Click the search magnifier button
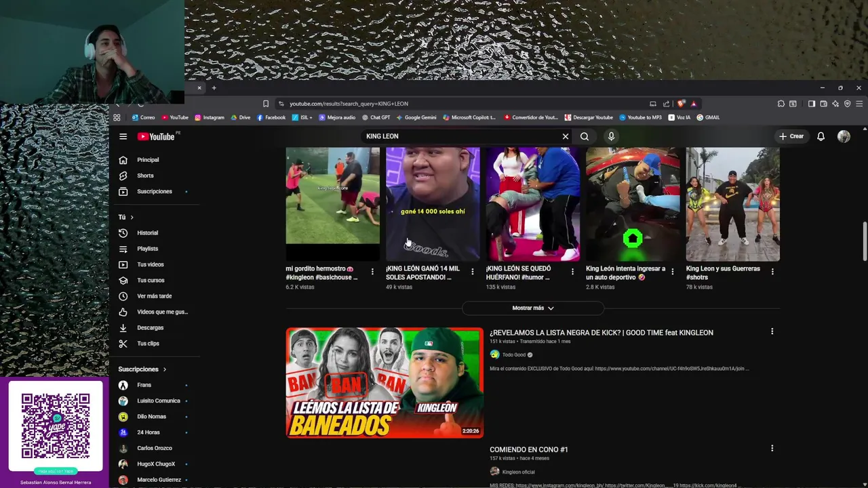This screenshot has width=868, height=488. (585, 136)
